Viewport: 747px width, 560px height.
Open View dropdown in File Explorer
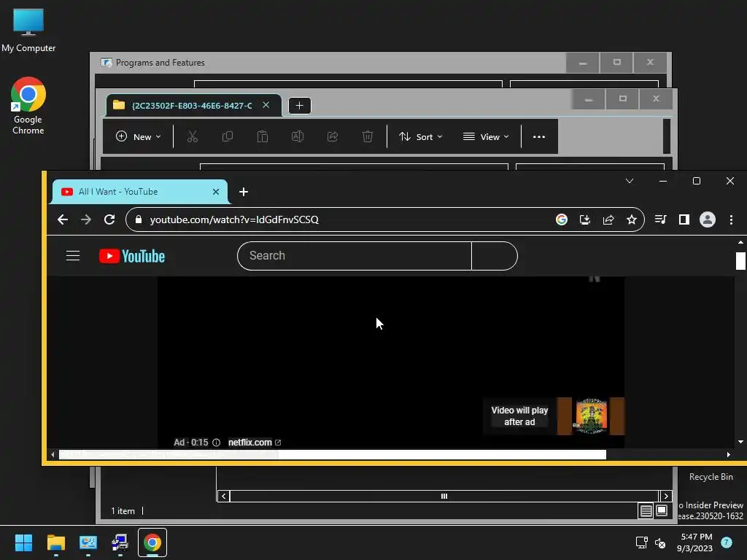486,136
